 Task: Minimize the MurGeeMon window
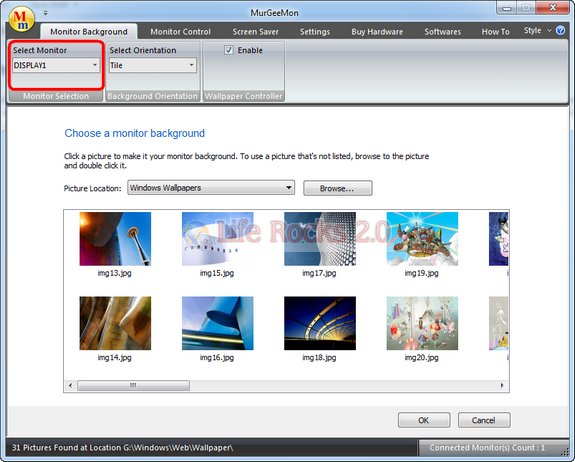[x=507, y=8]
